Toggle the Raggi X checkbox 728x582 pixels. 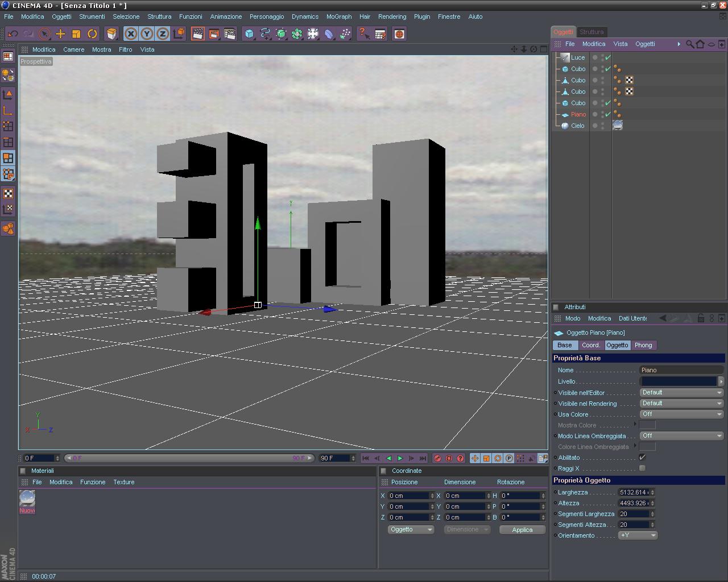pos(642,468)
